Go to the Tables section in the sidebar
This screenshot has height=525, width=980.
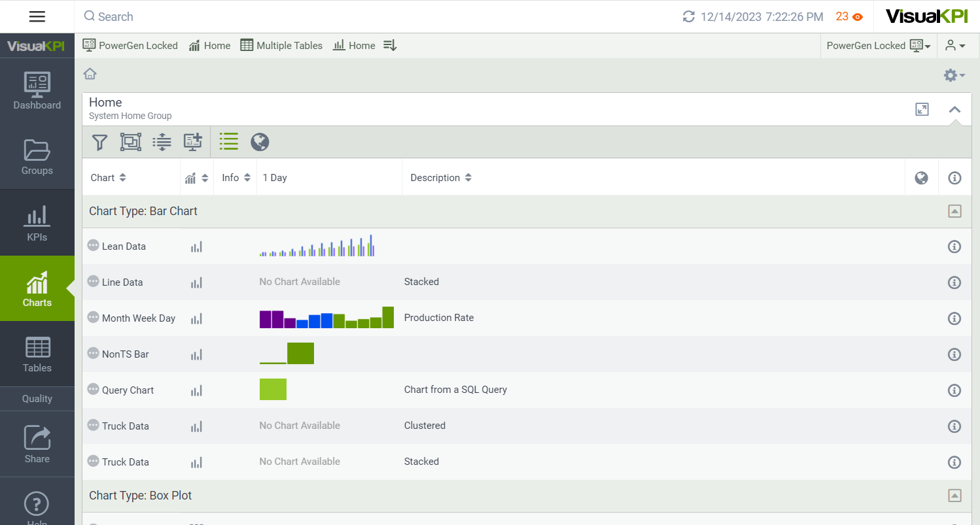tap(37, 354)
